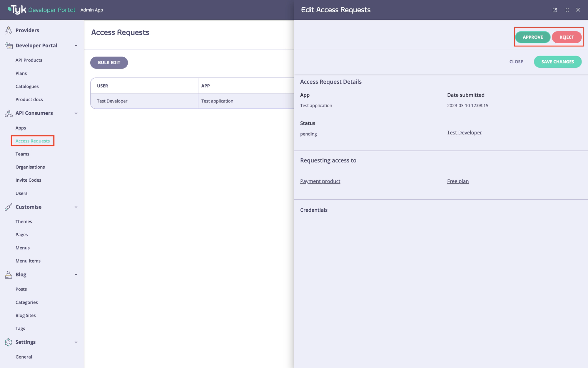Click the Tyk Developer Portal logo
The width and height of the screenshot is (588, 368).
[41, 10]
